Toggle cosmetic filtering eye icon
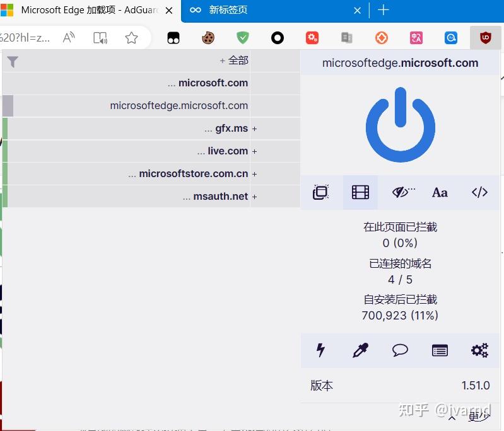This screenshot has height=431, width=504. (403, 192)
